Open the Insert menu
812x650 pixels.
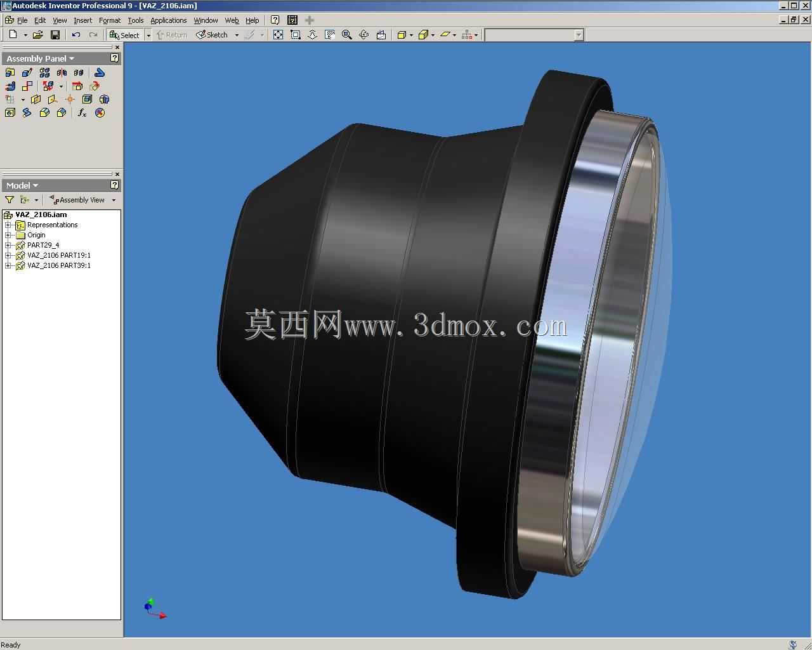point(83,20)
